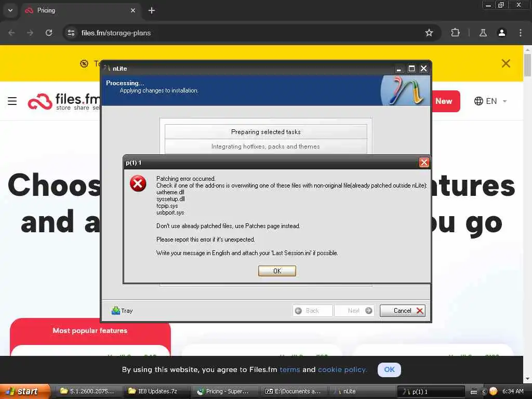The height and width of the screenshot is (399, 532).
Task: Open Chrome extensions puzzle icon
Action: [455, 33]
